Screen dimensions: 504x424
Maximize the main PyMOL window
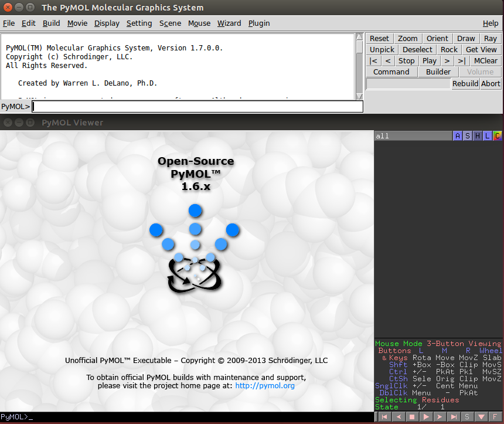[x=30, y=7]
